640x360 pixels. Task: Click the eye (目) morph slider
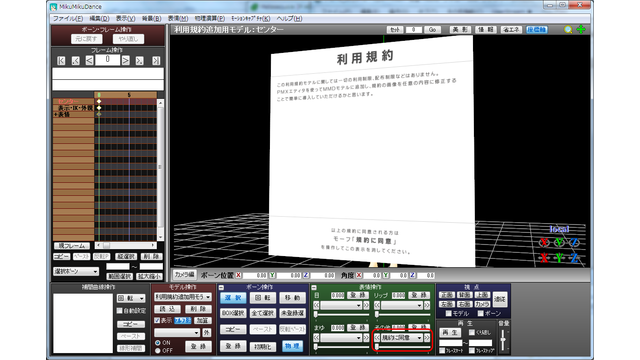click(341, 314)
